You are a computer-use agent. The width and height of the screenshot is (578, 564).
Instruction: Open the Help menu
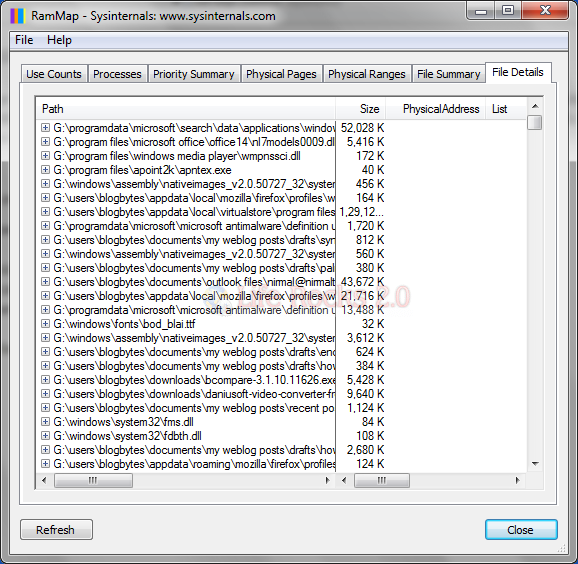click(x=59, y=40)
